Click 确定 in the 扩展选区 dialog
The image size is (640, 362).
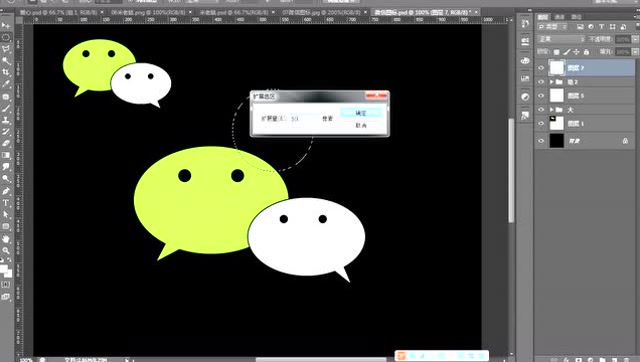pos(361,113)
